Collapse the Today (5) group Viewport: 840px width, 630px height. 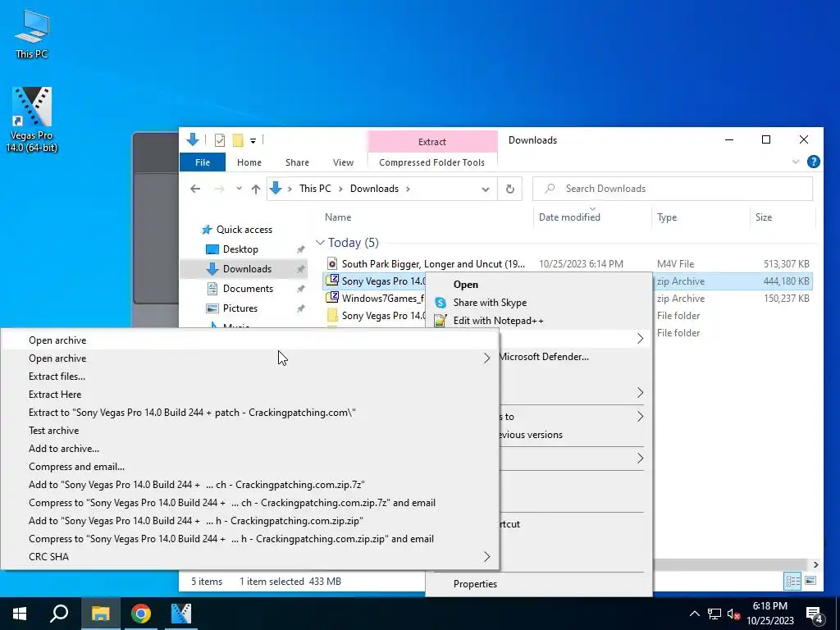(321, 243)
